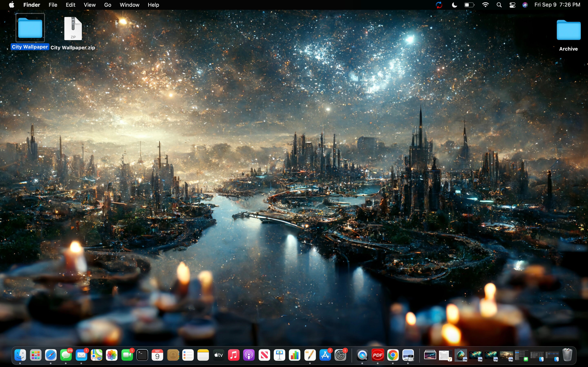The height and width of the screenshot is (367, 588).
Task: Open the Podcasts app
Action: (x=249, y=355)
